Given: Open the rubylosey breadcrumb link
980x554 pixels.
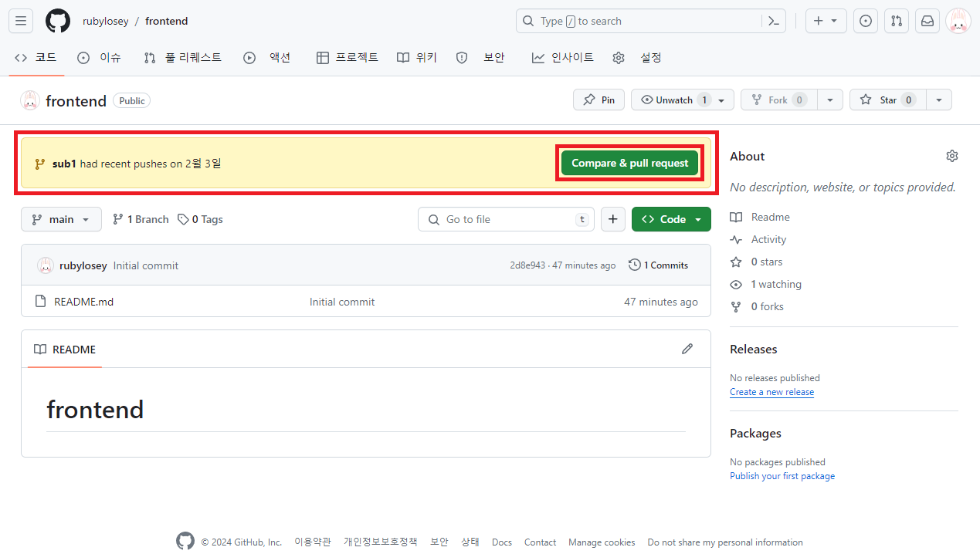Looking at the screenshot, I should [x=106, y=21].
